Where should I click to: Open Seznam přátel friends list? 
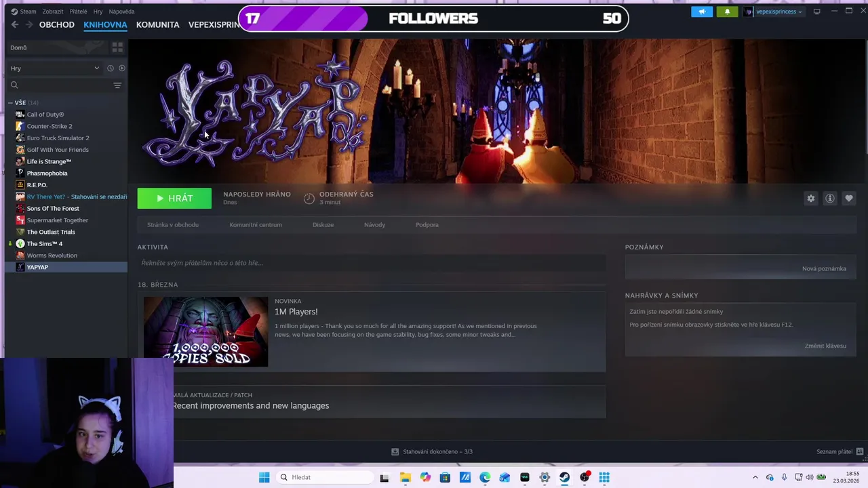840,452
